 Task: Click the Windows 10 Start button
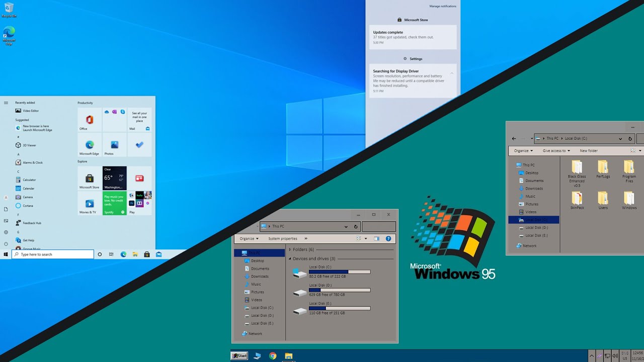[6, 254]
